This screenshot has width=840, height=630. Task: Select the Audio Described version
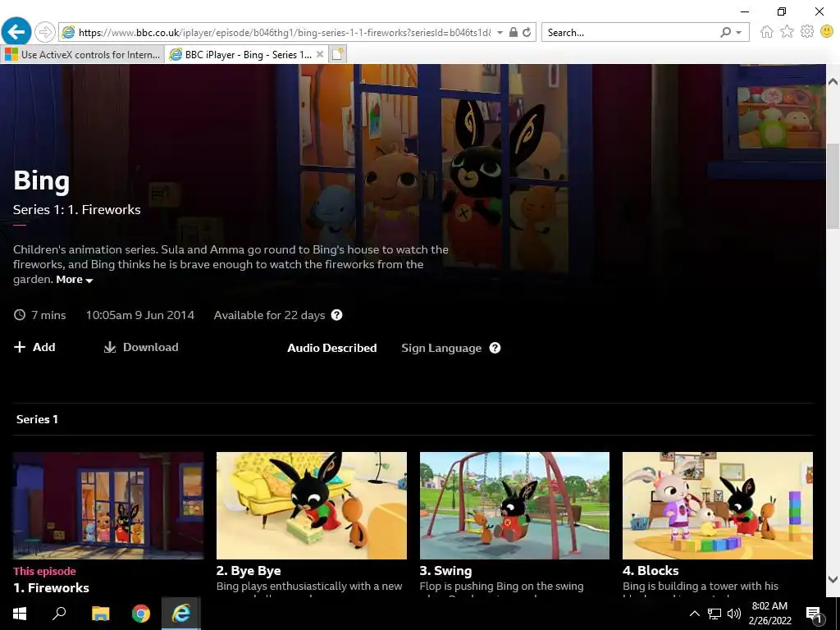332,348
